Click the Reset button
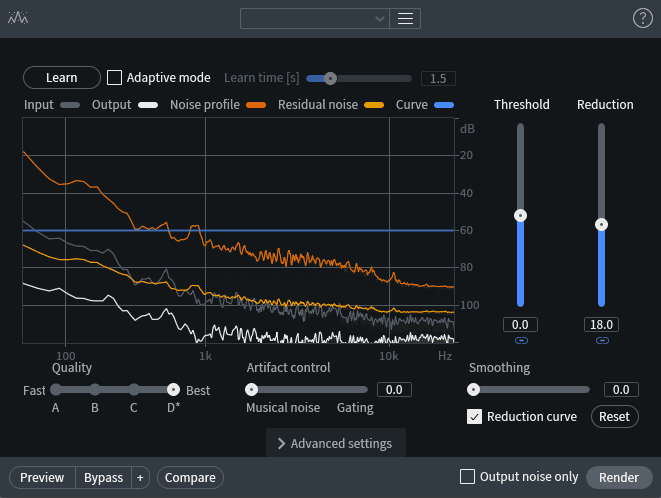 615,417
